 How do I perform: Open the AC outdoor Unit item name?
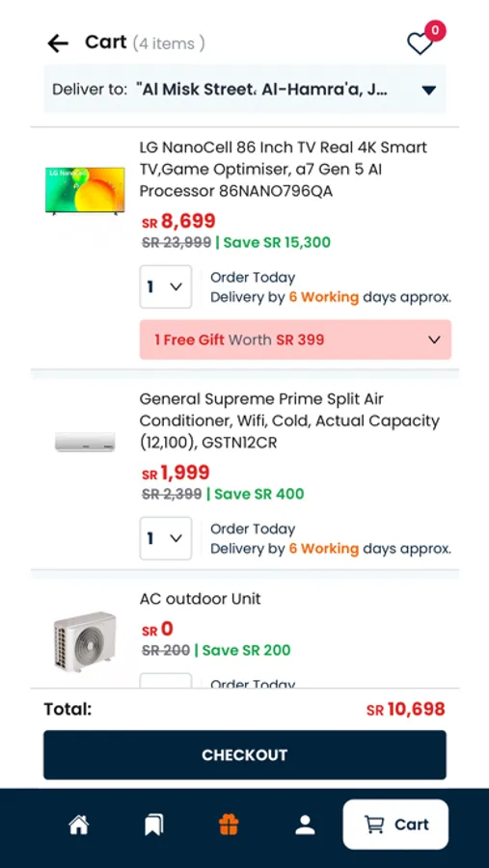pos(200,598)
